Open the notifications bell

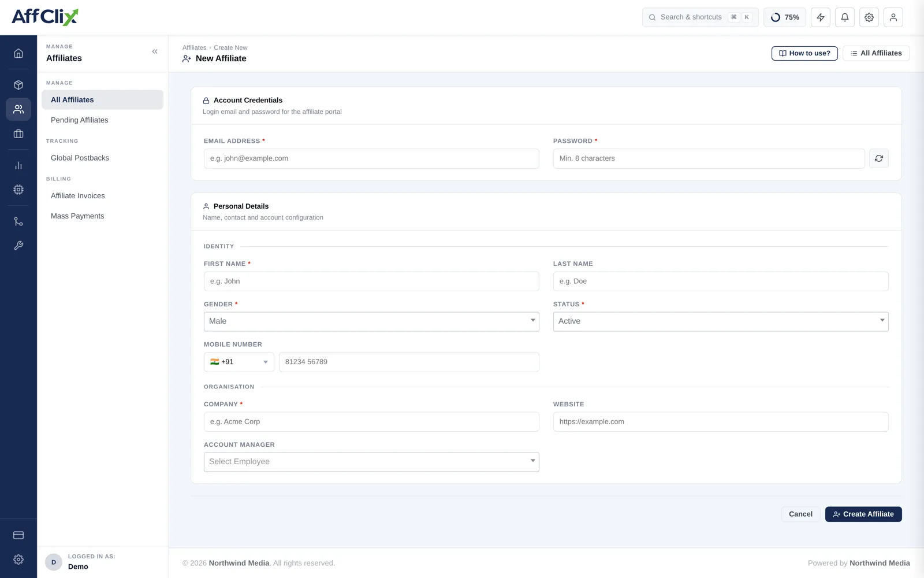click(845, 17)
